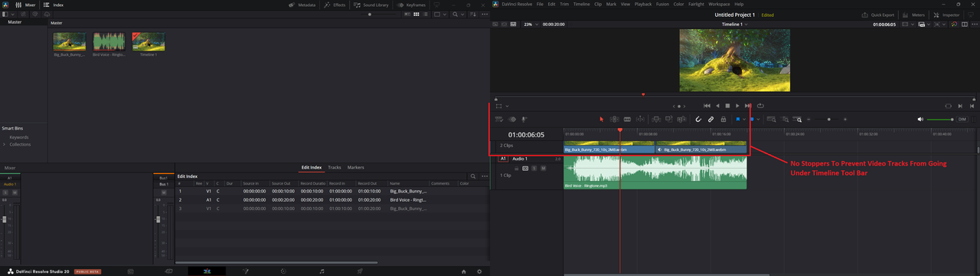
Task: Open the Playback menu
Action: coord(643,4)
